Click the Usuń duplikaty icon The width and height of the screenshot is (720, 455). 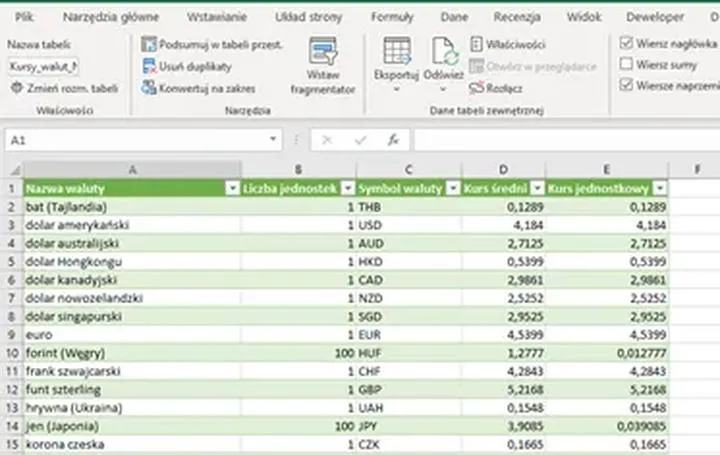[149, 66]
